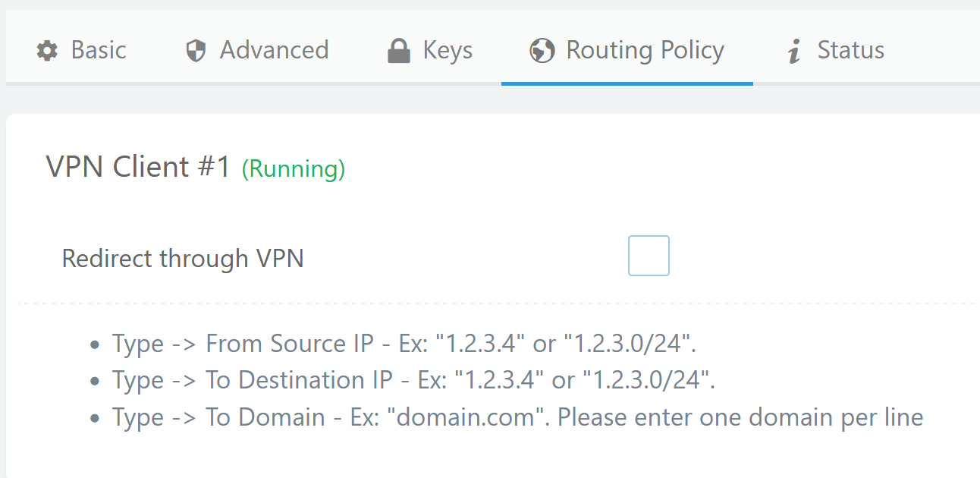Viewport: 980px width, 478px height.
Task: Click the green "(Running)" status text
Action: tap(294, 168)
